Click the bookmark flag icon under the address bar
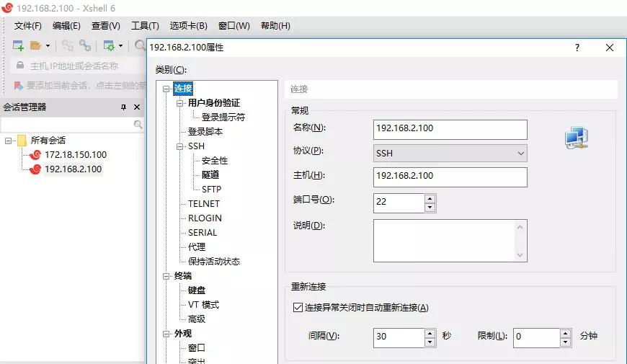627x364 pixels. [19, 86]
